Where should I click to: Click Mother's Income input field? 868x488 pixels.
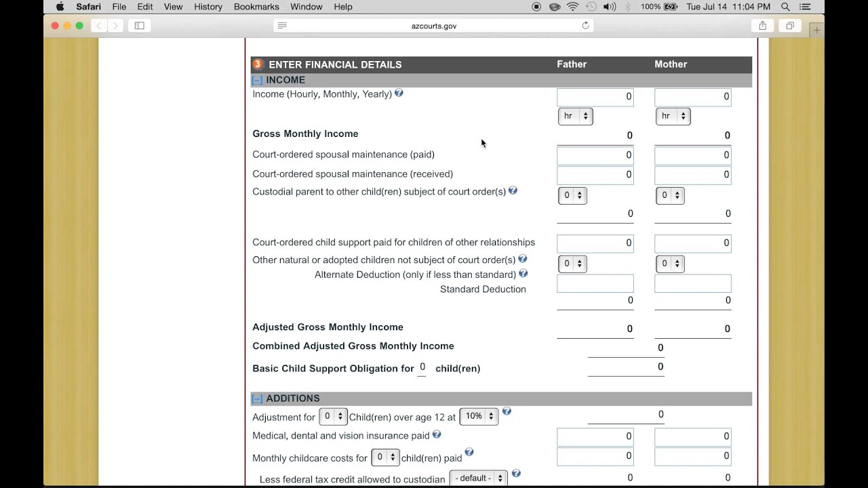tap(693, 97)
